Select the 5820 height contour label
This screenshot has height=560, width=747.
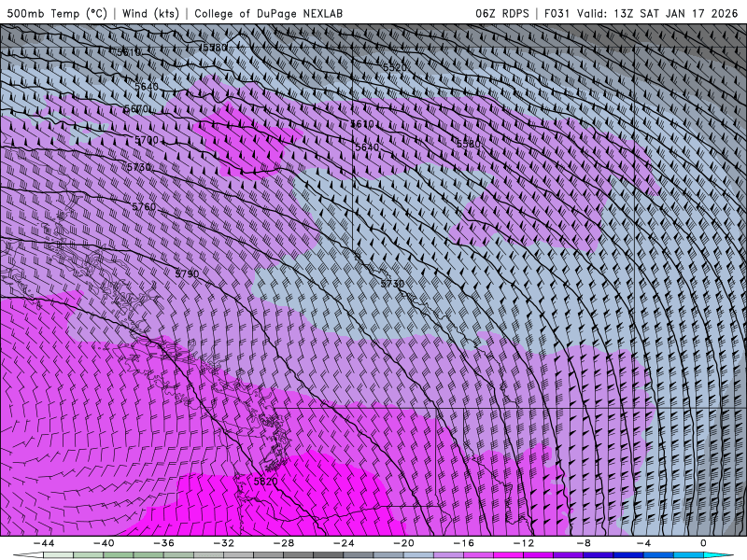tap(265, 482)
